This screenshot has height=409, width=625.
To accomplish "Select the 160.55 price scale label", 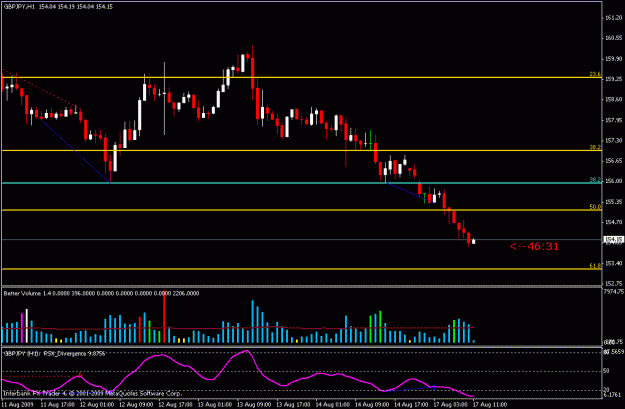I will click(x=613, y=38).
